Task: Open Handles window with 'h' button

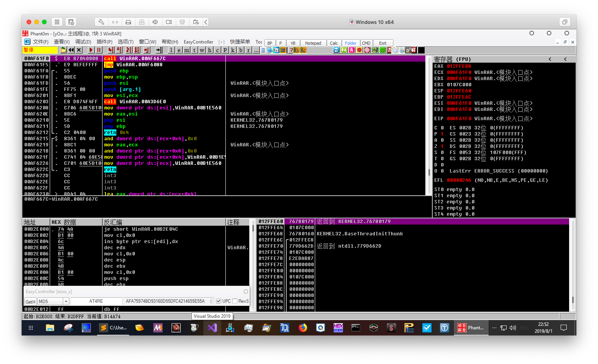Action: tap(210, 50)
